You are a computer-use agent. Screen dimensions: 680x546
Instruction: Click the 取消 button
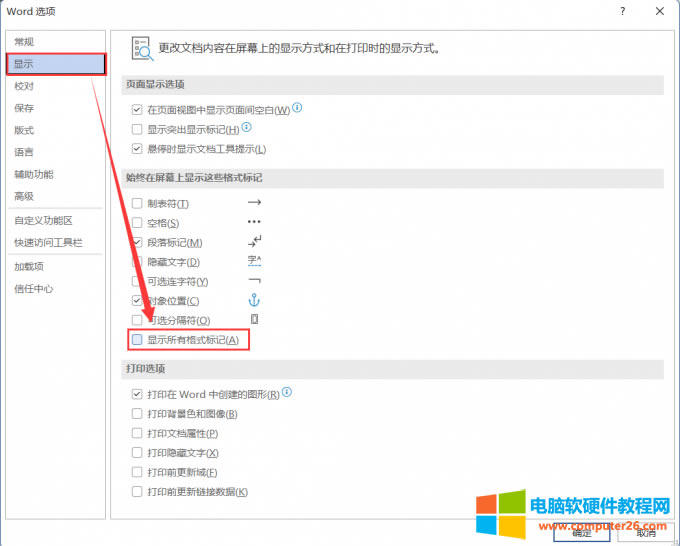642,533
